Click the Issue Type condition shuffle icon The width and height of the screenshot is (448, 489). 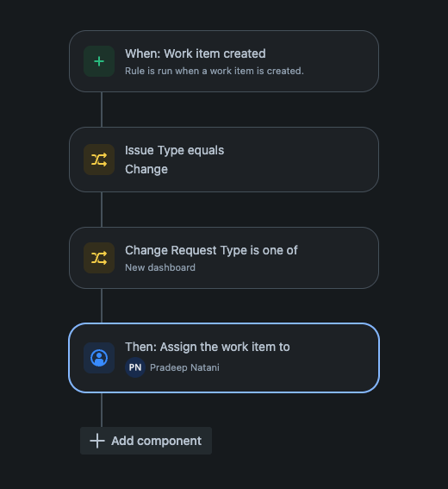click(99, 160)
